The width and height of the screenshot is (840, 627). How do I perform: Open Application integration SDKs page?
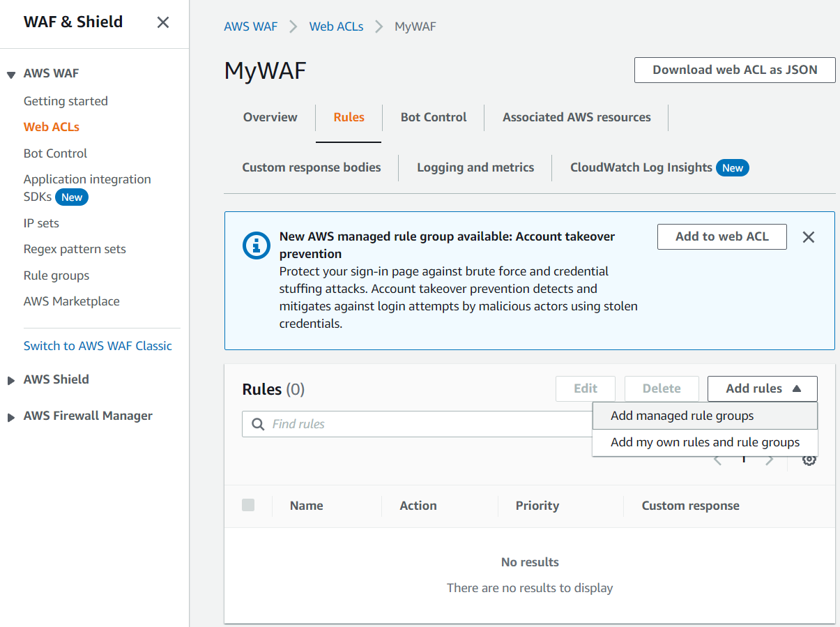(87, 179)
